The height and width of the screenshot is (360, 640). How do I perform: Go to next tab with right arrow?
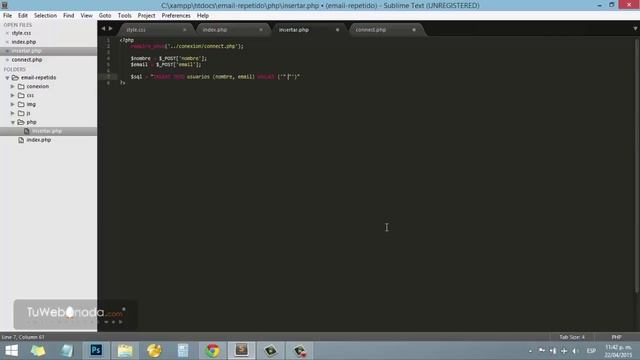pyautogui.click(x=111, y=29)
